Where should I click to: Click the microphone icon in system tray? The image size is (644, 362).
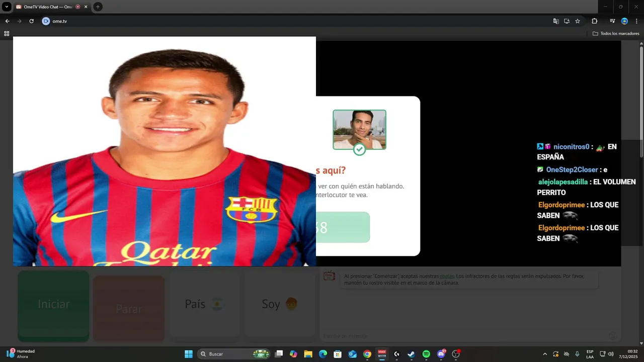click(577, 354)
